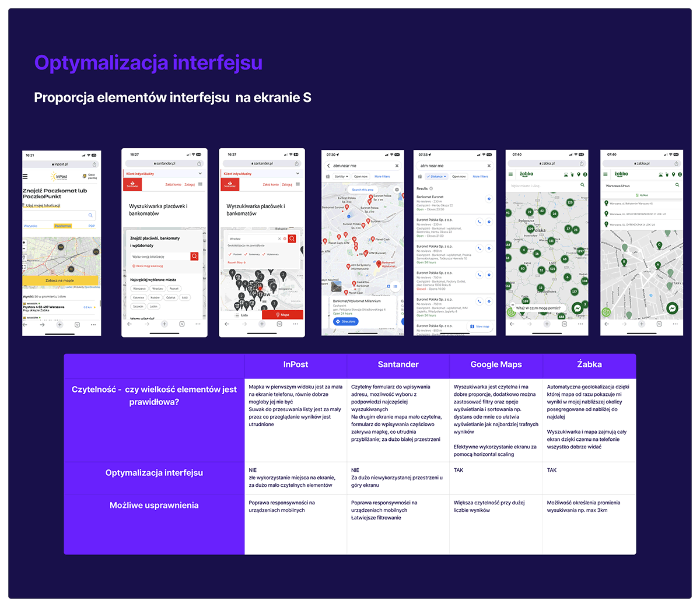Click the InPost search magnifier icon

pyautogui.click(x=90, y=215)
